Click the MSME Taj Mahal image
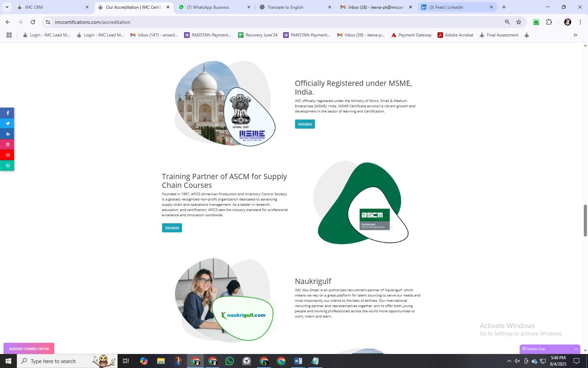This screenshot has width=588, height=368. tap(225, 103)
